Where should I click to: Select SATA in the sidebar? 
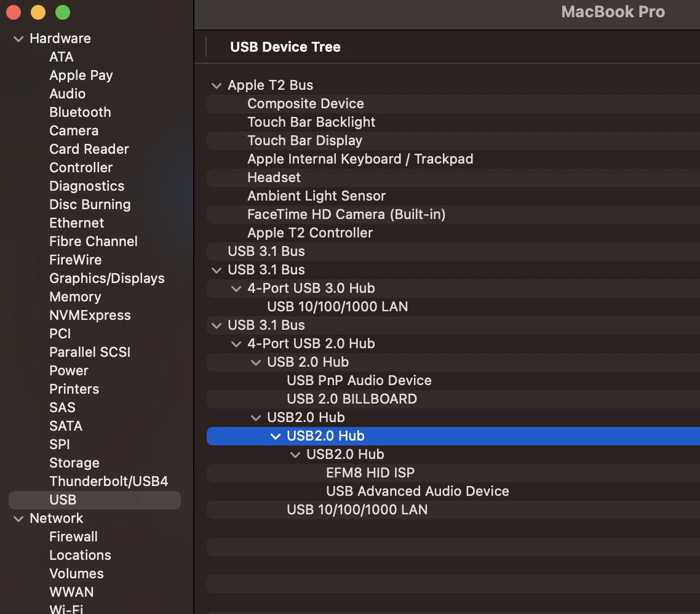66,426
